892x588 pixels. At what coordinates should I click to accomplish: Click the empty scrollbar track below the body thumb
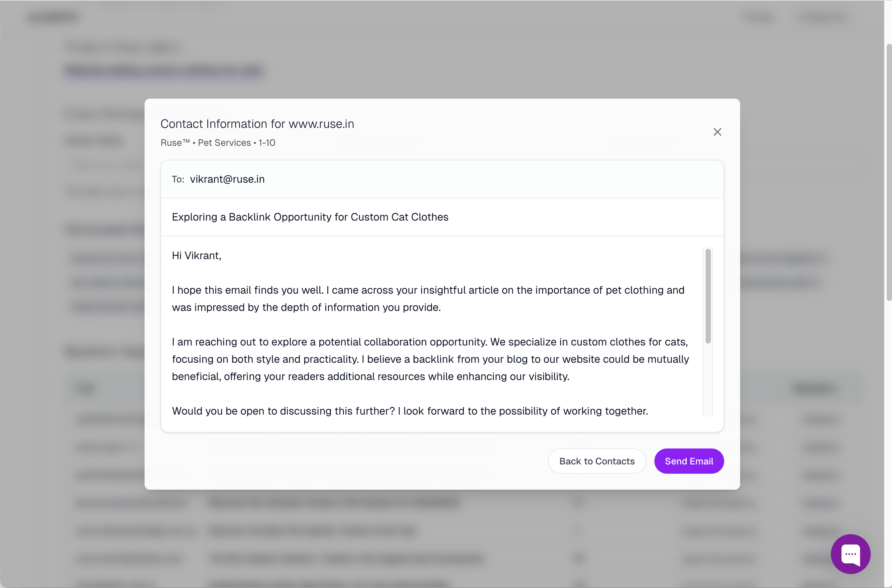tap(708, 379)
